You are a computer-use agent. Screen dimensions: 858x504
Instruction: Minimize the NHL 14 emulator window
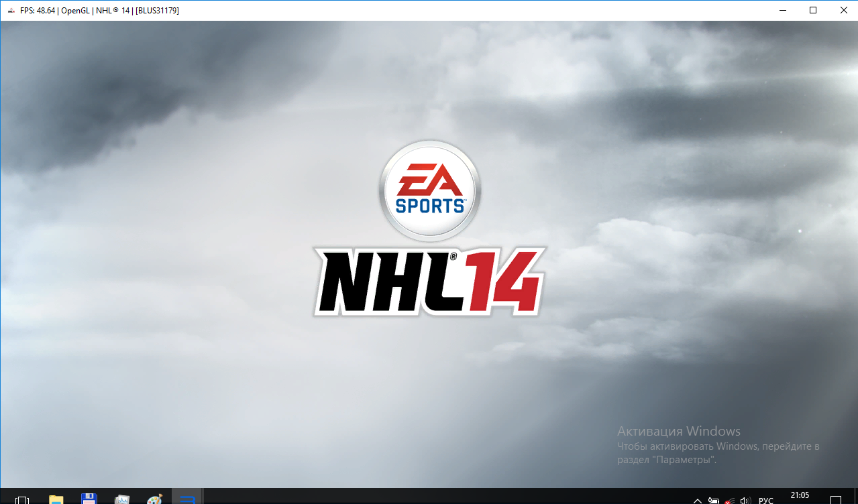coord(782,10)
